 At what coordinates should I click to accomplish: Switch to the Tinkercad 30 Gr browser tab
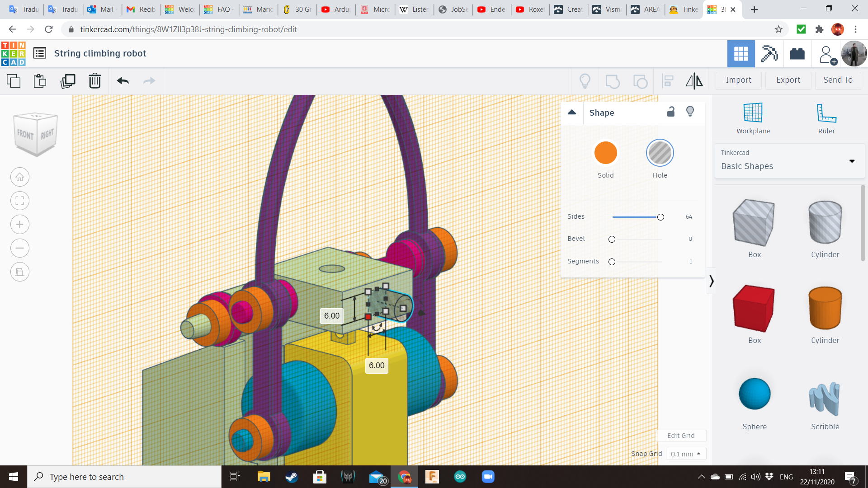tap(297, 9)
